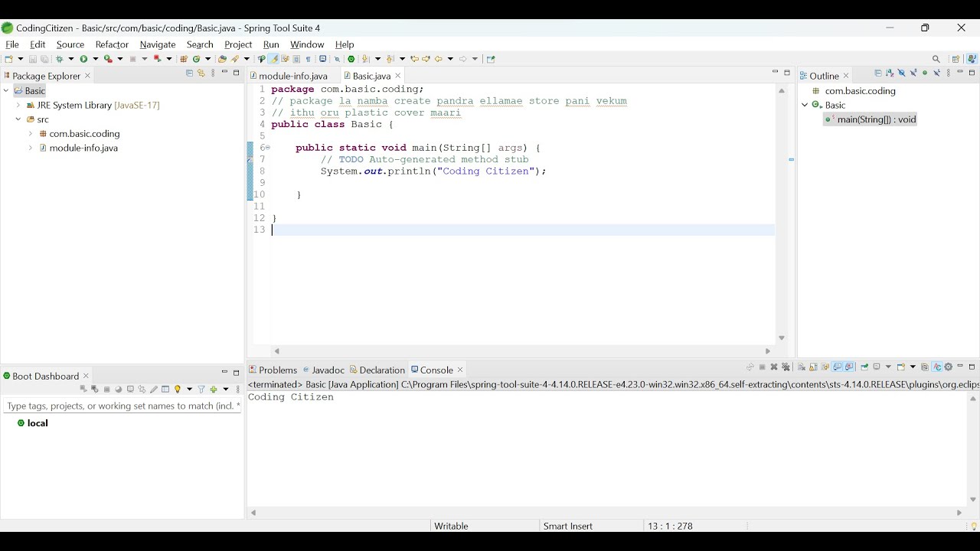Click the Back navigation arrow in toolbar
This screenshot has width=980, height=551.
coord(438,59)
